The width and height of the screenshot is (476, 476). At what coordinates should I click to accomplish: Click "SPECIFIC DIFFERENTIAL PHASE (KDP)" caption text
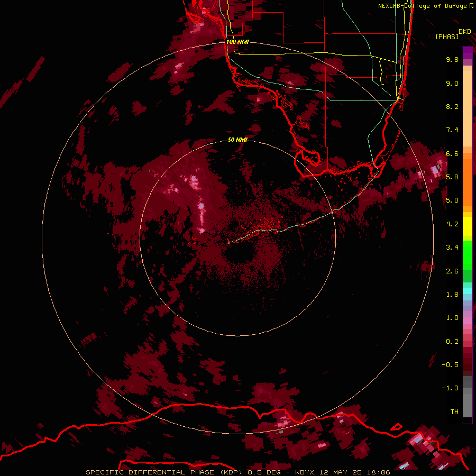165,472
